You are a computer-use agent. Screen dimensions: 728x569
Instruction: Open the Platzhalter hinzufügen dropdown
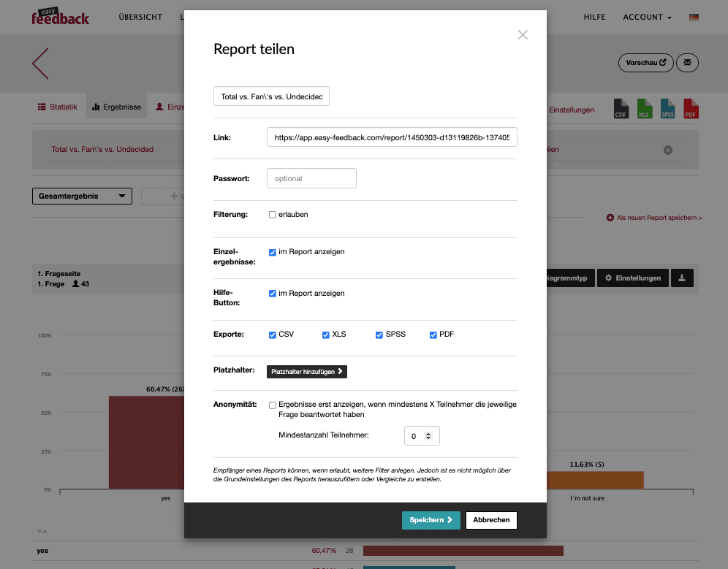tap(306, 371)
